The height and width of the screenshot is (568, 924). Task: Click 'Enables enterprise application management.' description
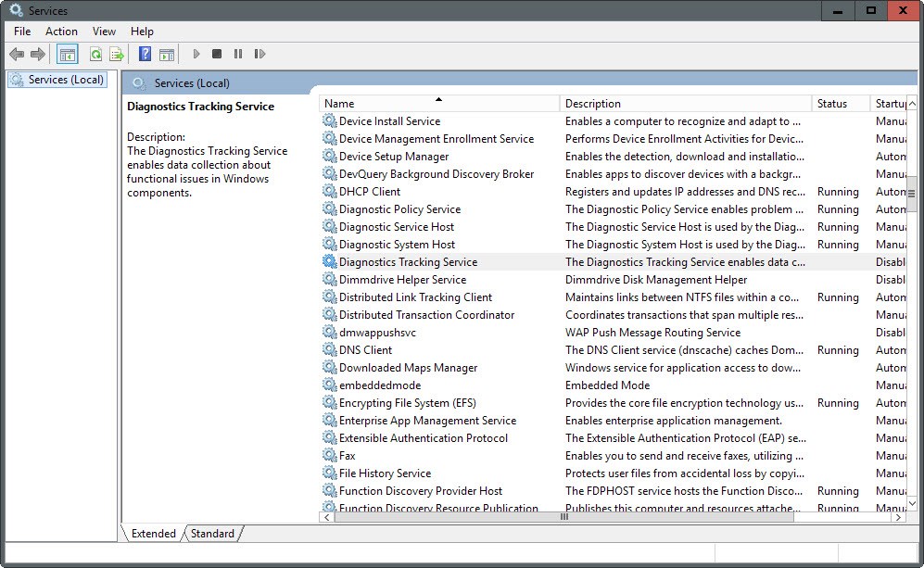[674, 421]
